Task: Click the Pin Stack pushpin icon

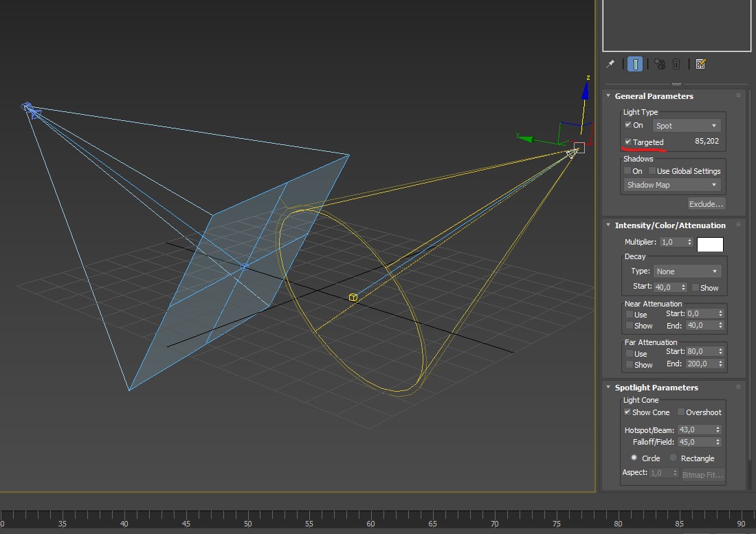Action: point(610,64)
